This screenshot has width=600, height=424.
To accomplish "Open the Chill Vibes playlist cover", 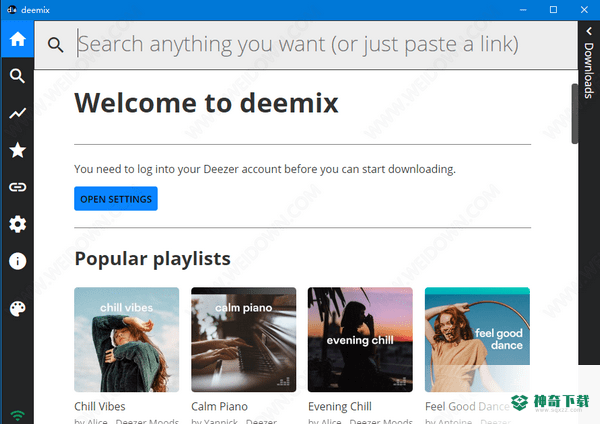I will [x=127, y=339].
